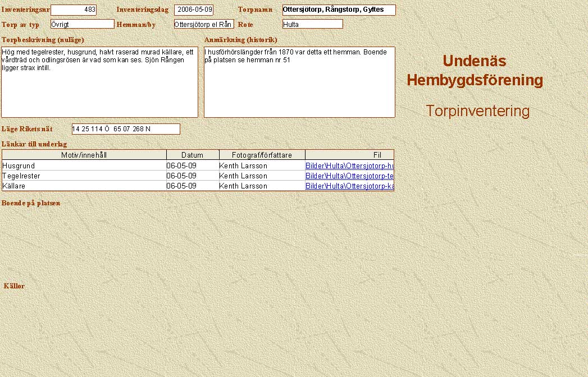Click the Torpinventering heading text
This screenshot has width=588, height=377.
pyautogui.click(x=477, y=111)
